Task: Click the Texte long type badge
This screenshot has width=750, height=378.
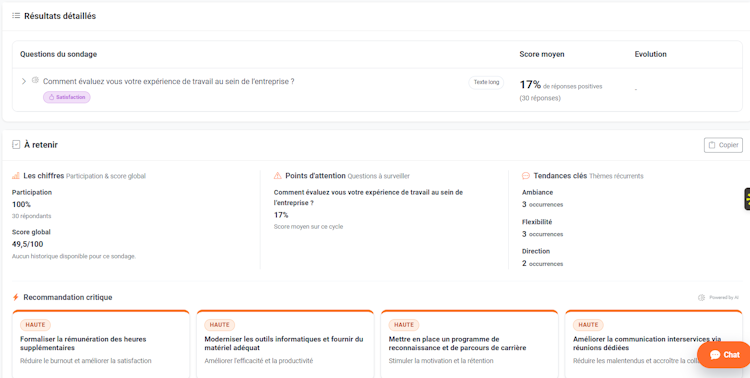Action: (486, 82)
